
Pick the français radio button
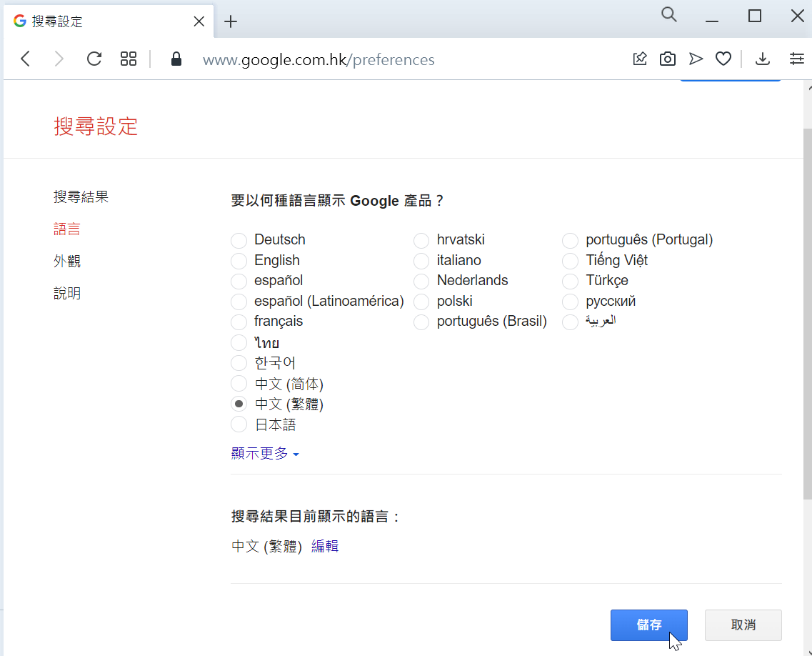point(239,322)
